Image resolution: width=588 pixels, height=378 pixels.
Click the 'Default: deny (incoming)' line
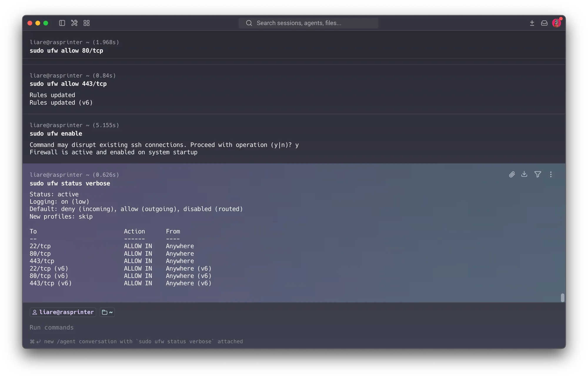coord(136,209)
